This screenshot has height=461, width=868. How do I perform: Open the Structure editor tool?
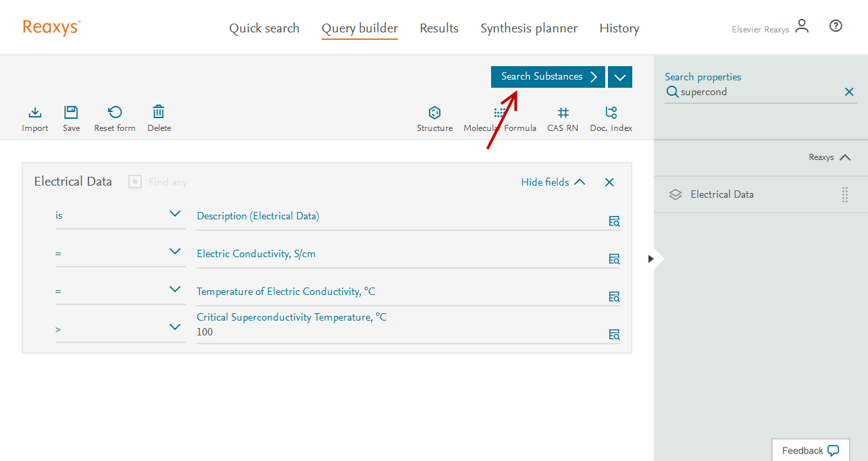click(434, 113)
